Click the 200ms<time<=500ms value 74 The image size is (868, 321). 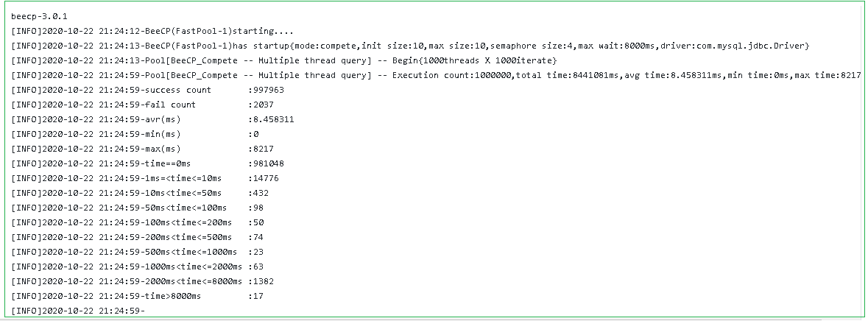tap(258, 237)
